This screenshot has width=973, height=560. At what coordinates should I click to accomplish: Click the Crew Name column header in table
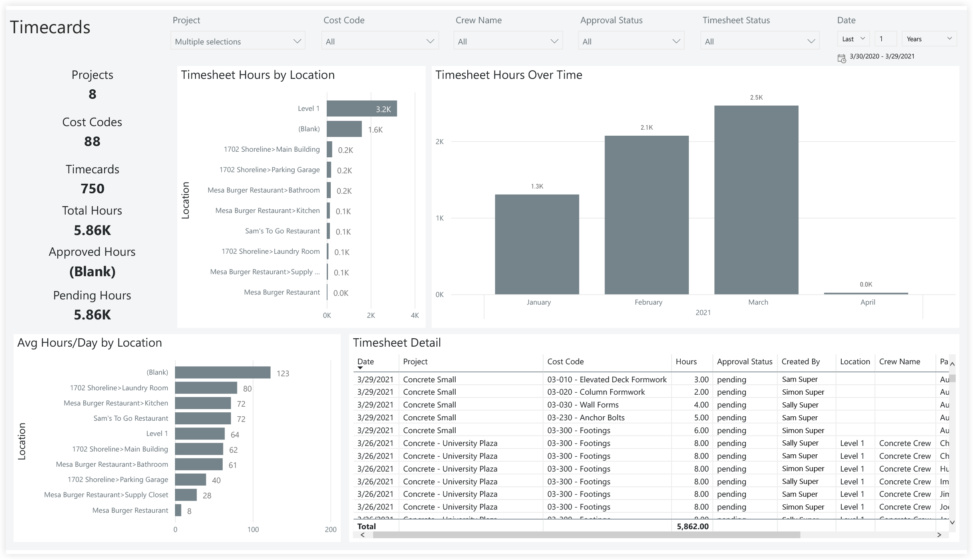pos(899,361)
